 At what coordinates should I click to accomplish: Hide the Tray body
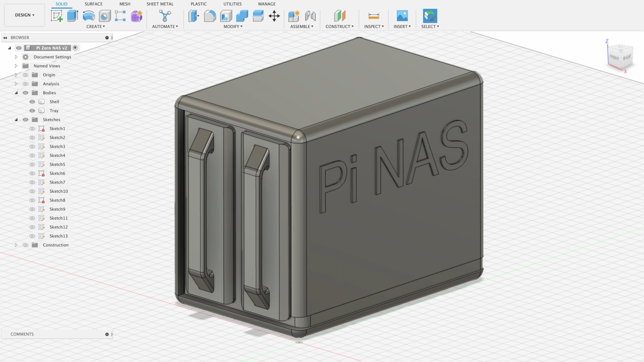coord(32,110)
